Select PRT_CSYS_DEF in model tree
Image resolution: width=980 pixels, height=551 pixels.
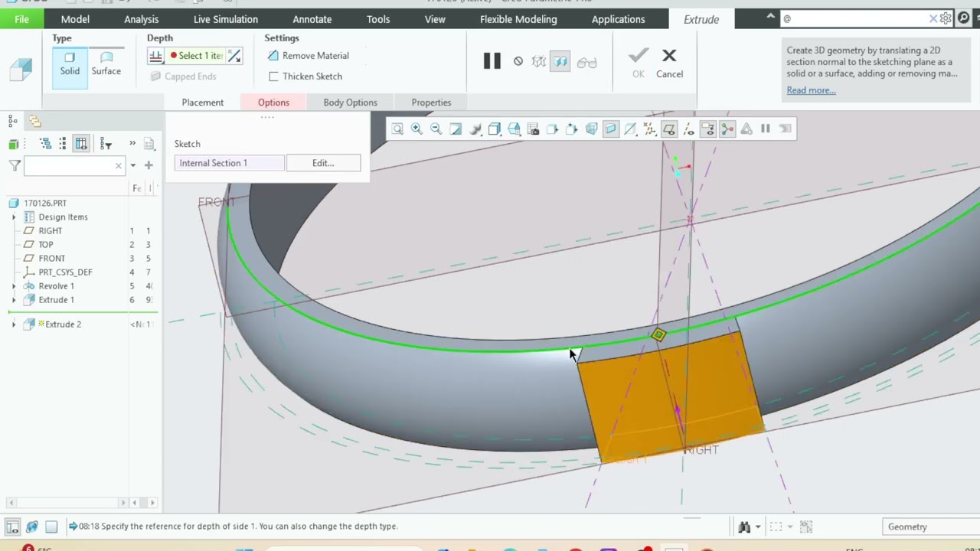coord(65,272)
